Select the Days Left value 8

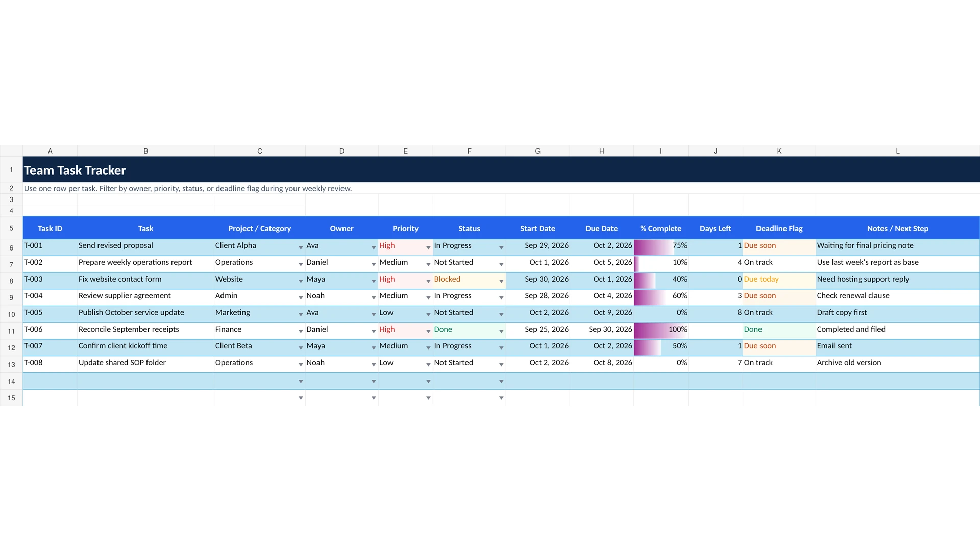point(716,314)
